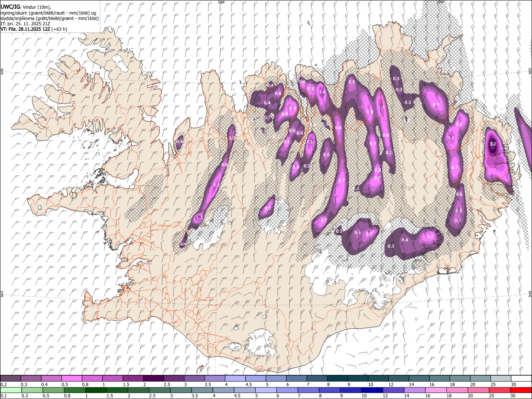Select the palest green bottom-row swatch for 0.1–0.3
This screenshot has width=532, height=399.
(x=11, y=390)
